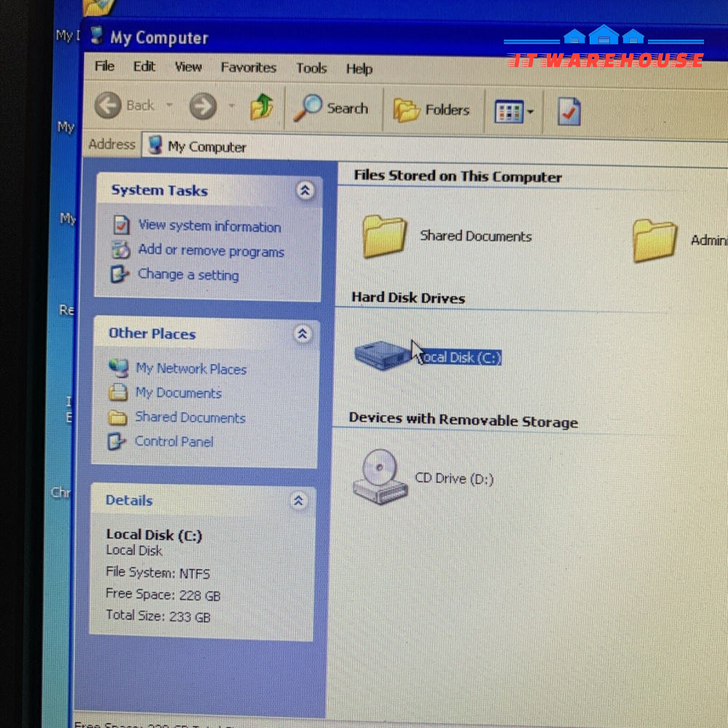Select the Shared Documents folder icon
This screenshot has height=728, width=728.
(385, 237)
